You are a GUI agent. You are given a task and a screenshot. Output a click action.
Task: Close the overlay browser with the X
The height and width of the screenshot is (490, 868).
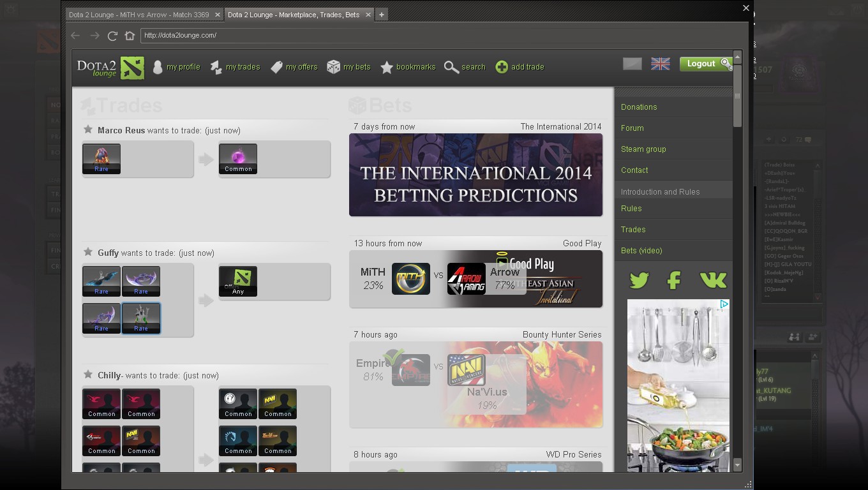click(x=745, y=8)
